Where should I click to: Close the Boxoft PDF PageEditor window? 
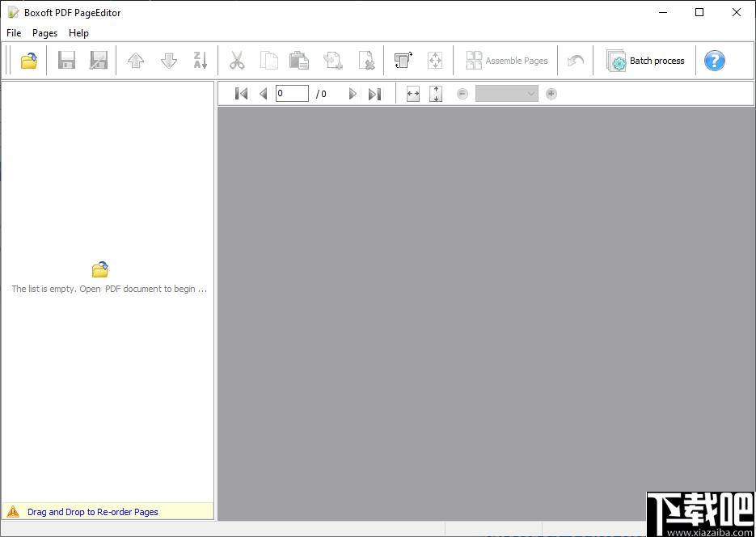737,12
